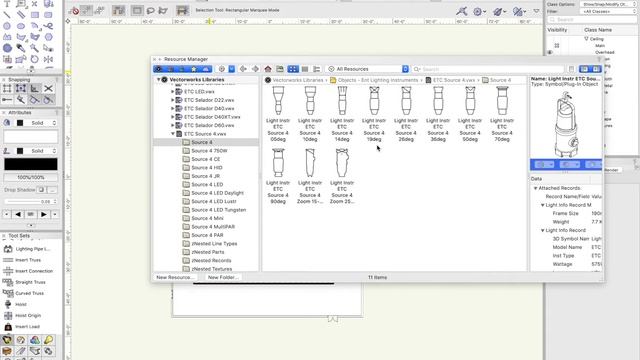Click the forward arrow in Resource Manager
640x360 pixels.
tap(256, 69)
